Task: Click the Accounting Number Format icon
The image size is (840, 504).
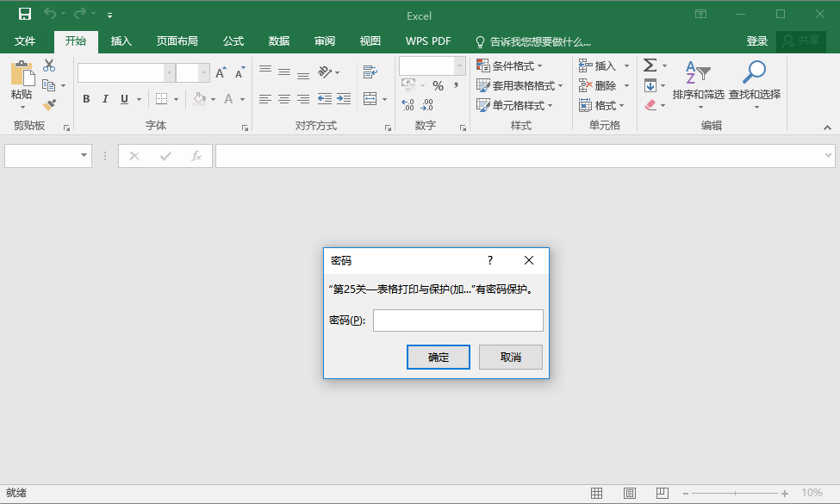Action: pos(408,85)
